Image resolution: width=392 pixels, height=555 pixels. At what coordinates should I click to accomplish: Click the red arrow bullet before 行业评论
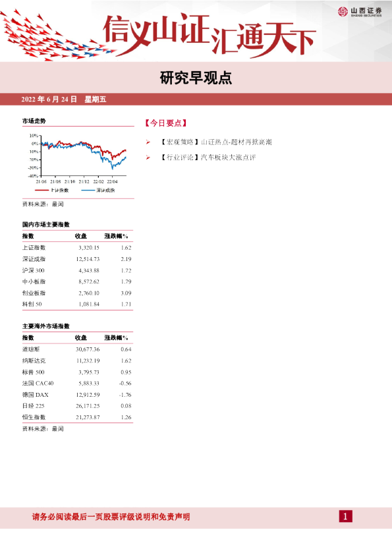tap(148, 158)
